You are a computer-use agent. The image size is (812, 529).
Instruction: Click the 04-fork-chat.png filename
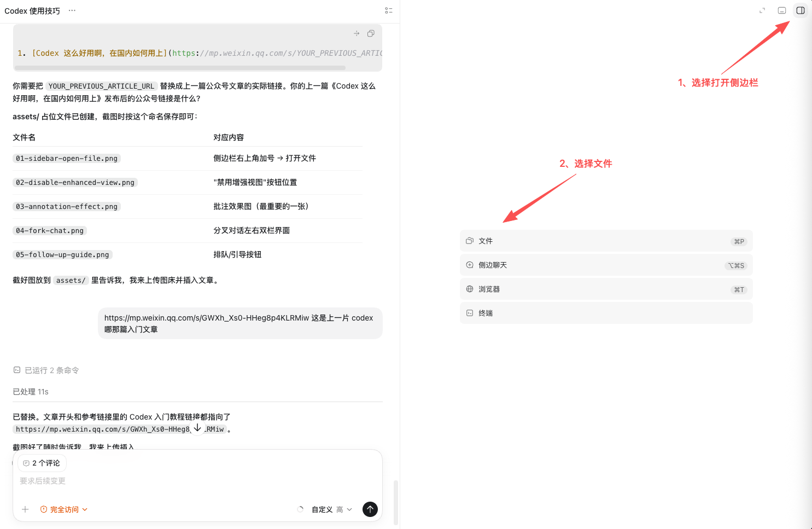click(50, 230)
